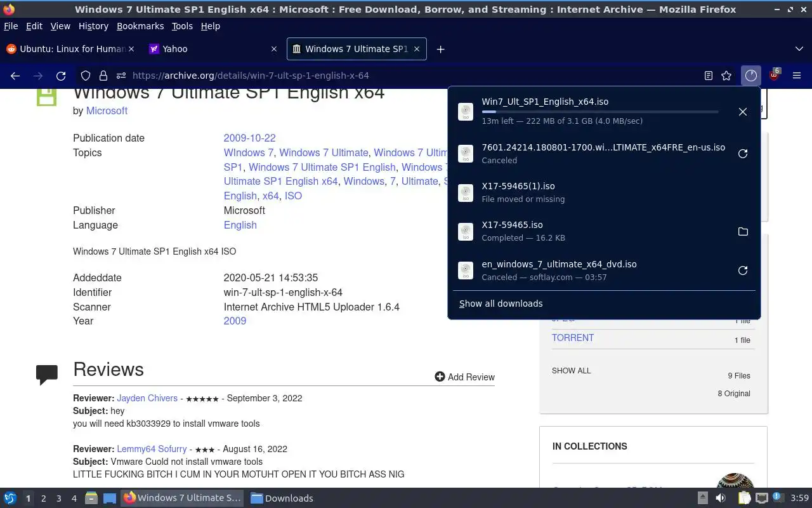Click SHOW ALL download files
Viewport: 812px width, 508px height.
tap(571, 371)
